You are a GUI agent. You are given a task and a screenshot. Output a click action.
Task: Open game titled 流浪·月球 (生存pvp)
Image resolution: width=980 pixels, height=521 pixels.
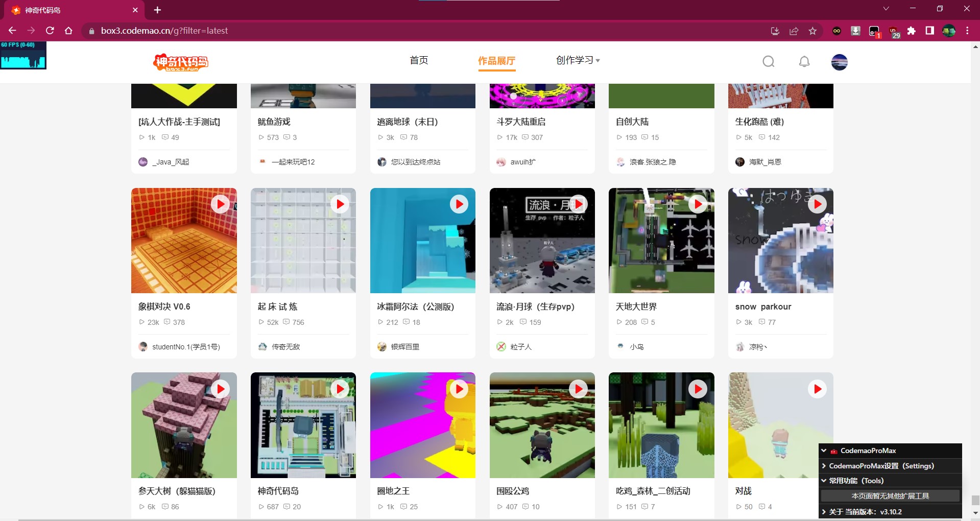[x=535, y=306]
